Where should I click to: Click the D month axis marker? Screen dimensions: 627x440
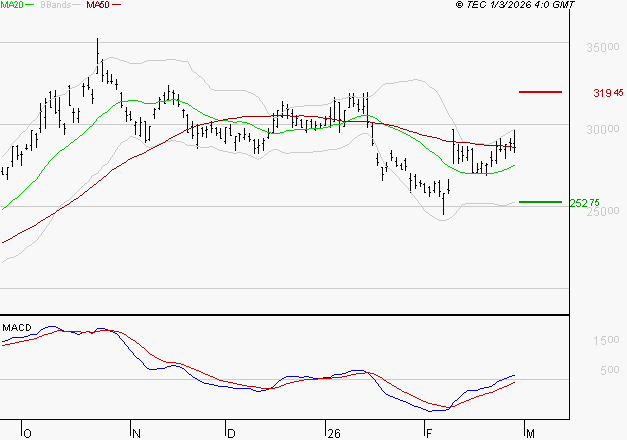(x=231, y=434)
